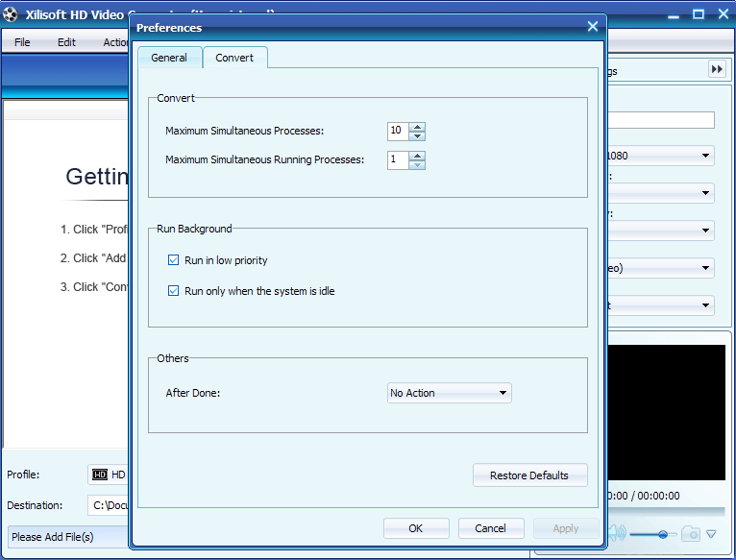The image size is (736, 560).
Task: Open the File menu in main window
Action: pyautogui.click(x=22, y=42)
